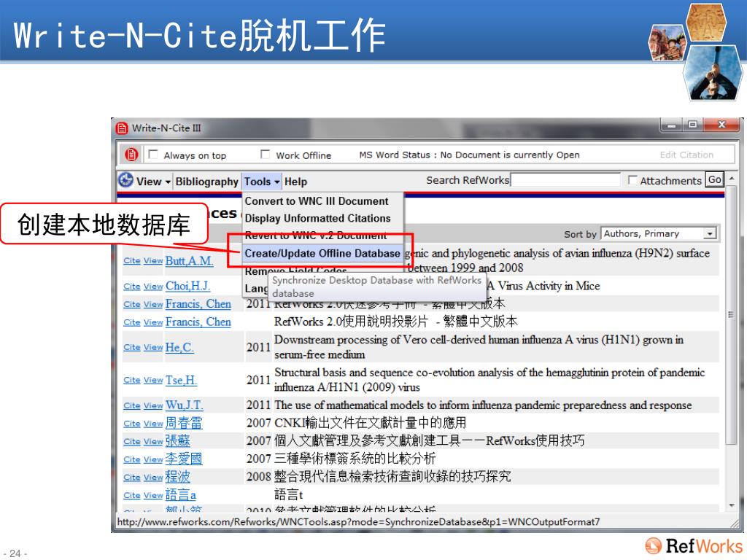
Task: Click the MS Word Status text
Action: pos(469,155)
